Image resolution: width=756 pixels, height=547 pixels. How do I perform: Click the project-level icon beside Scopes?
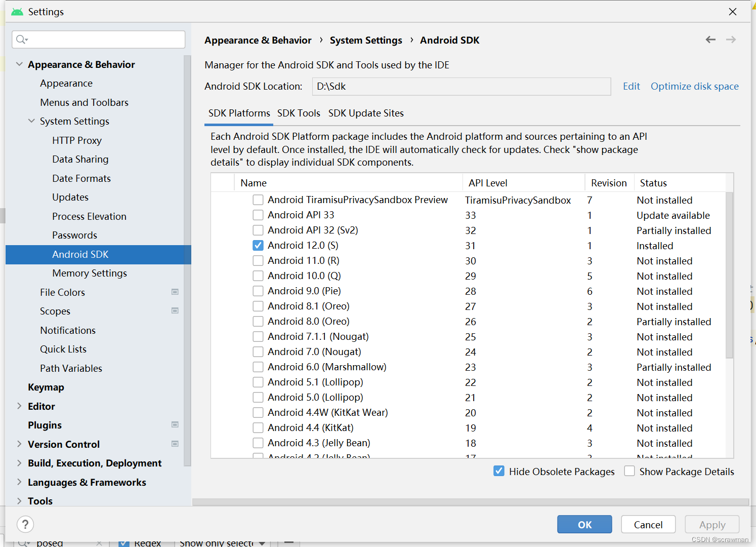[x=175, y=310]
